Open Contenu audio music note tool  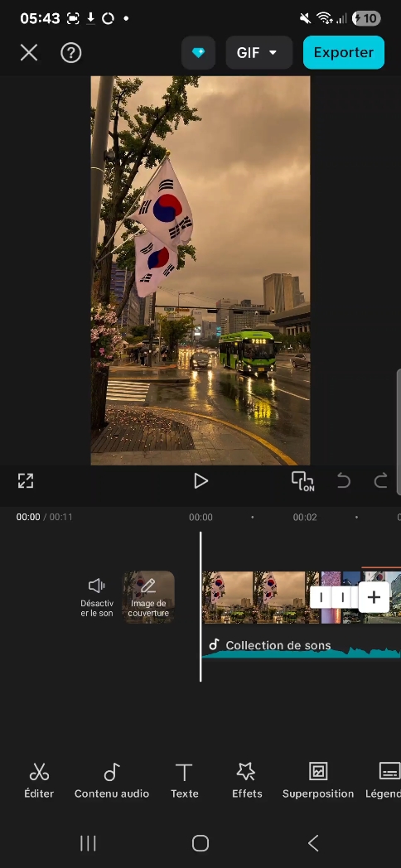pos(112,780)
